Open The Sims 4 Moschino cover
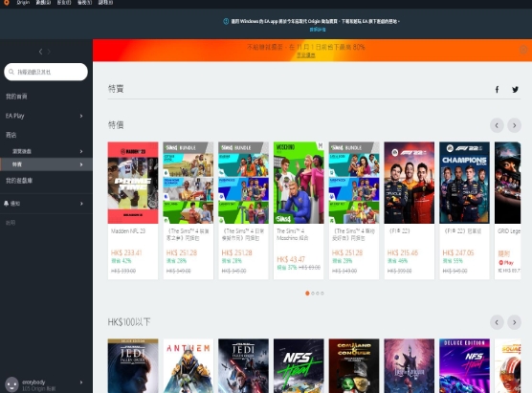 click(299, 183)
